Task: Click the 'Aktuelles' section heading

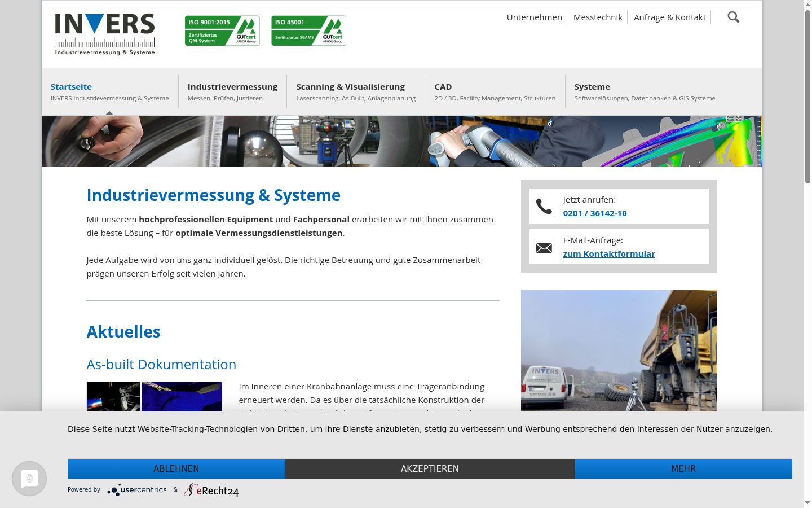Action: click(x=123, y=332)
